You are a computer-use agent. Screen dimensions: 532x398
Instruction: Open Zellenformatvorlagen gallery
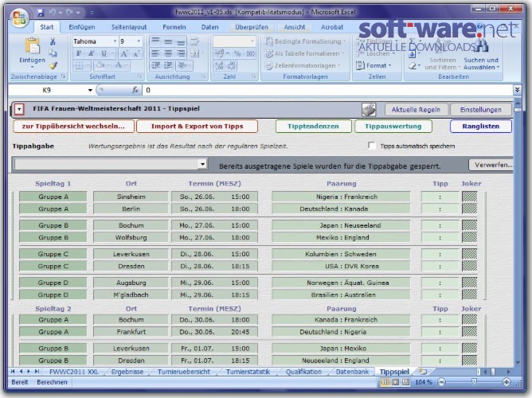point(303,66)
